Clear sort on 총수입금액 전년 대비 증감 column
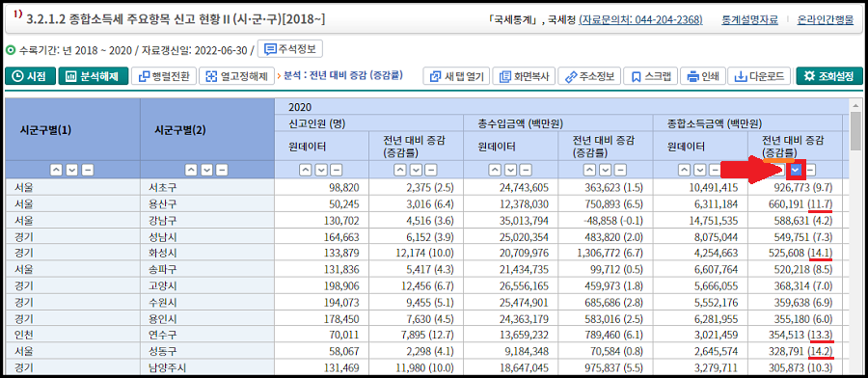 coord(619,170)
